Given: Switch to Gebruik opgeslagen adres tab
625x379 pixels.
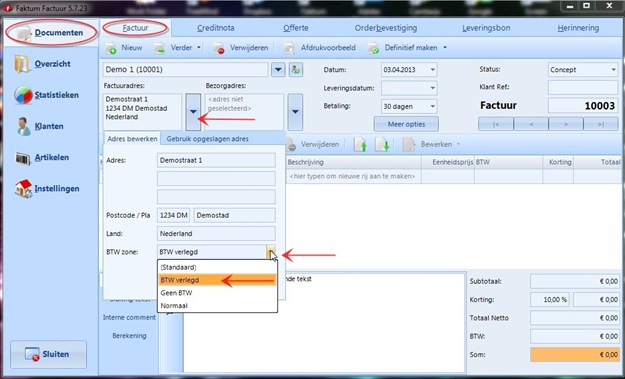Looking at the screenshot, I should 207,139.
